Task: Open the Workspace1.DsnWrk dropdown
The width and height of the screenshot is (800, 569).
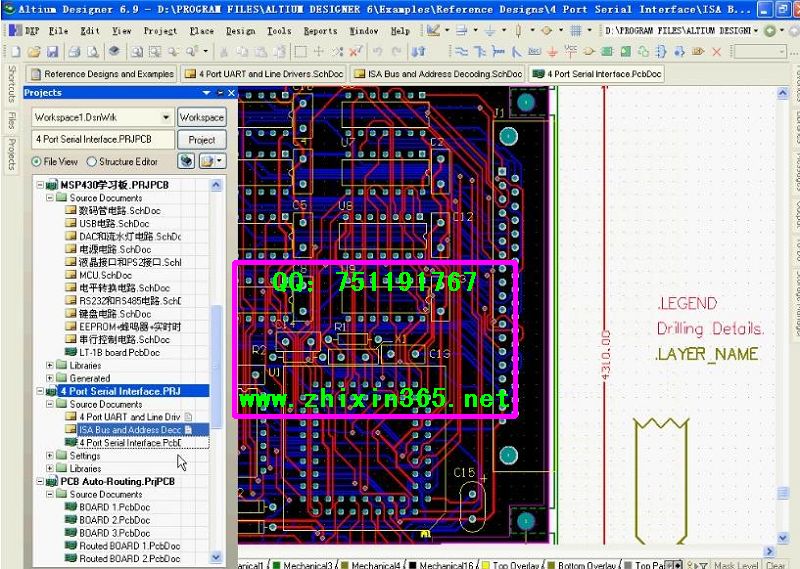Action: point(166,117)
